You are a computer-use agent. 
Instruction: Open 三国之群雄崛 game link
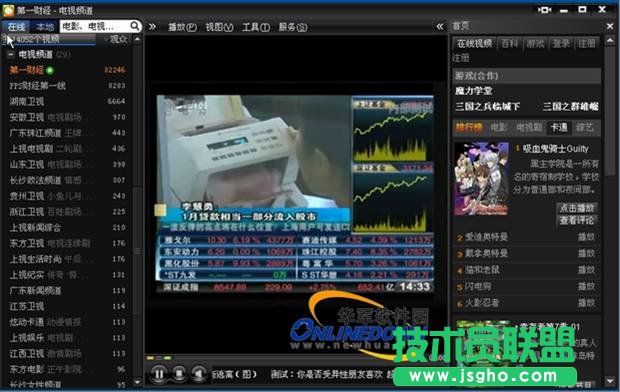[x=570, y=106]
